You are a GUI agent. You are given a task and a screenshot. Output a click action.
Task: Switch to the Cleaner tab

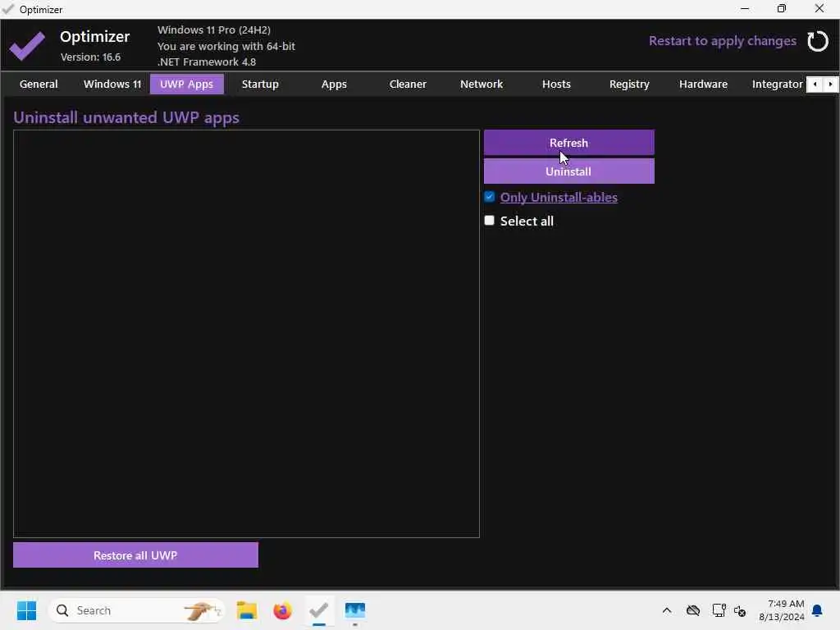point(408,84)
